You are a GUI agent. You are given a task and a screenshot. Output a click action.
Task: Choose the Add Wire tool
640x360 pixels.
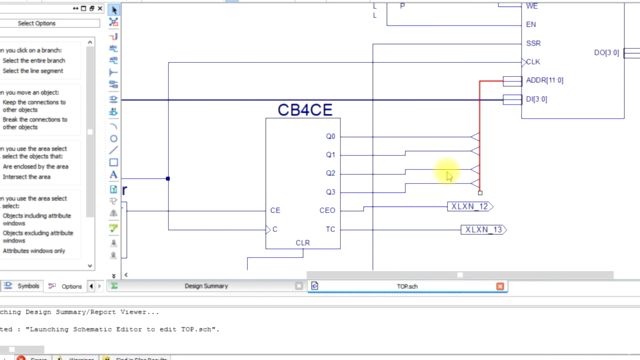pos(114,37)
